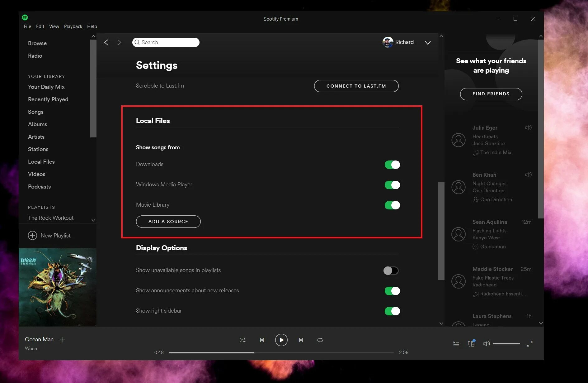Open the play queue icon
588x383 pixels.
click(456, 344)
